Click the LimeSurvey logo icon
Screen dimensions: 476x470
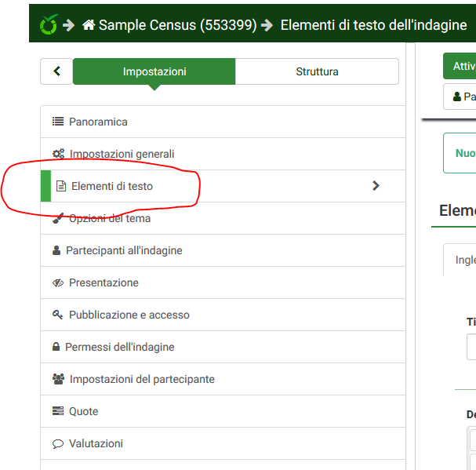click(48, 24)
